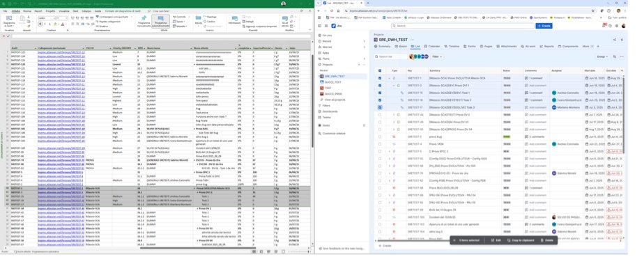
Task: Expand the SRETEST-79 Prova da Jira row
Action: point(390,173)
